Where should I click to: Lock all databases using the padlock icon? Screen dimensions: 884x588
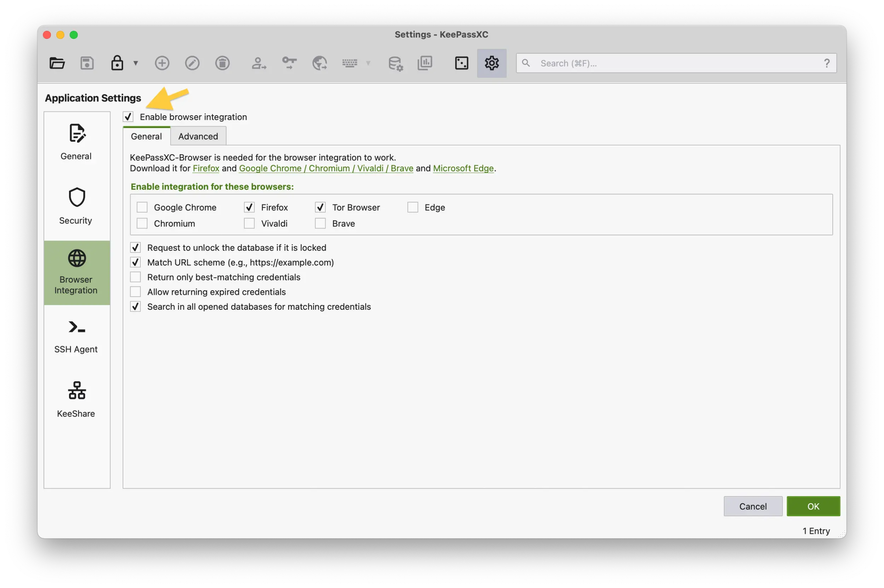[x=117, y=63]
